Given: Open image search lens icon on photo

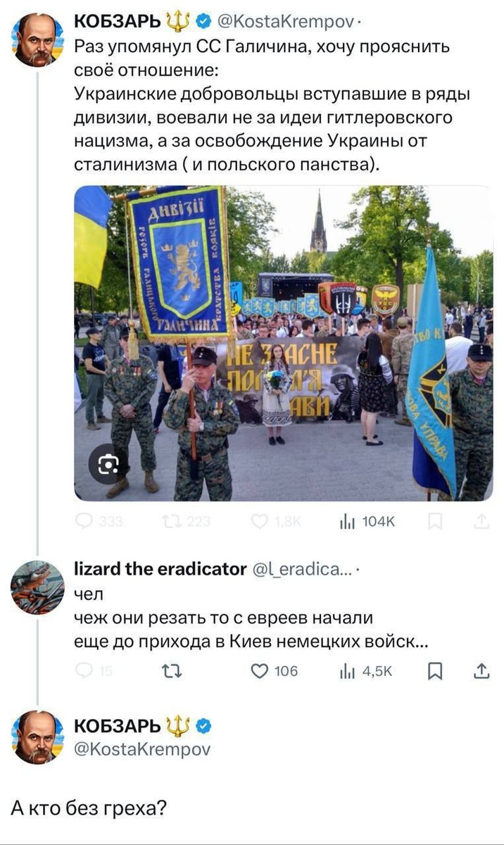Looking at the screenshot, I should coord(108,463).
